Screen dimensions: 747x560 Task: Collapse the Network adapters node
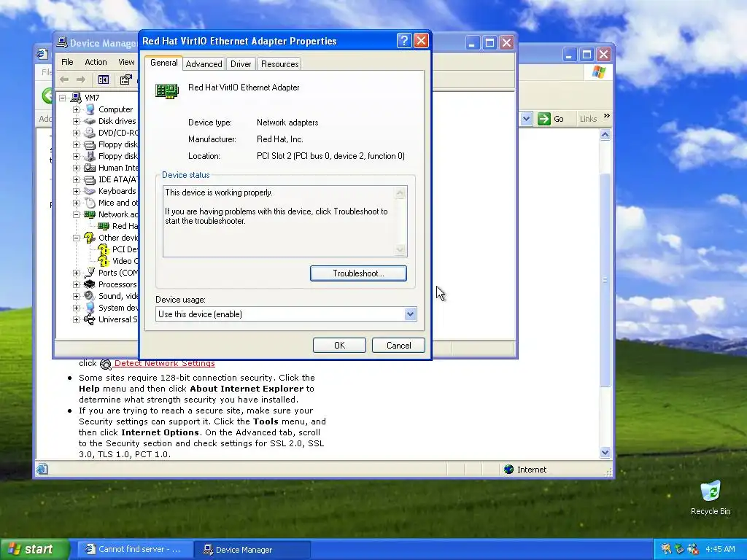click(x=76, y=214)
